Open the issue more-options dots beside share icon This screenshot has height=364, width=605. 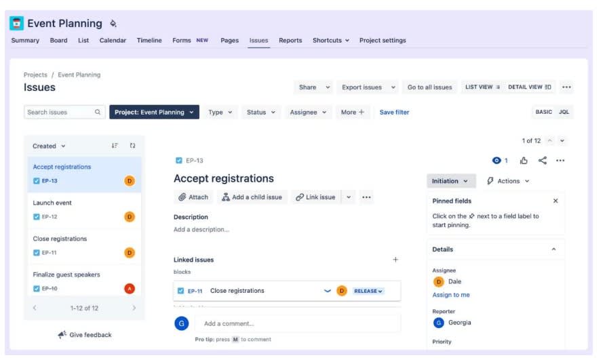pyautogui.click(x=560, y=161)
